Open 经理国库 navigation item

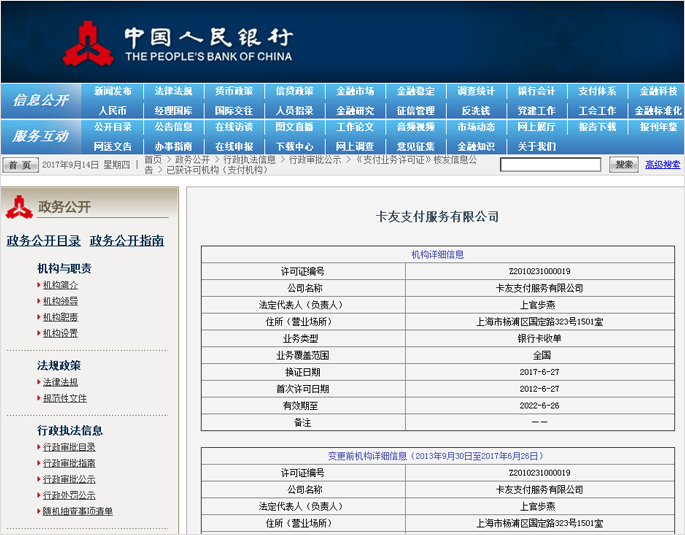pyautogui.click(x=173, y=110)
